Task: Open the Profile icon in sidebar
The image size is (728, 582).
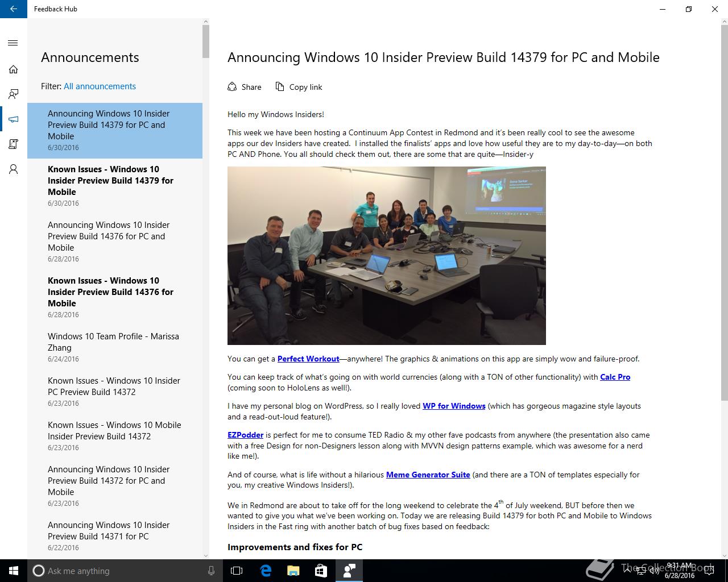Action: coord(14,169)
